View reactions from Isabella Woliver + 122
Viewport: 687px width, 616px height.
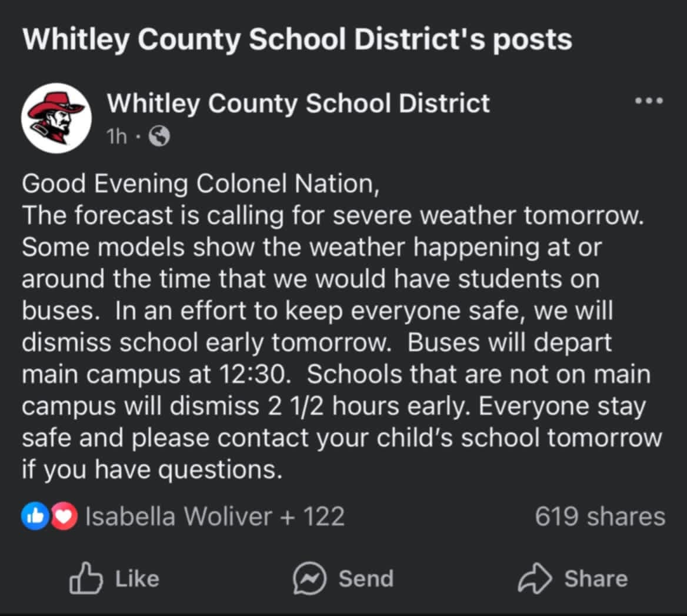(x=215, y=516)
